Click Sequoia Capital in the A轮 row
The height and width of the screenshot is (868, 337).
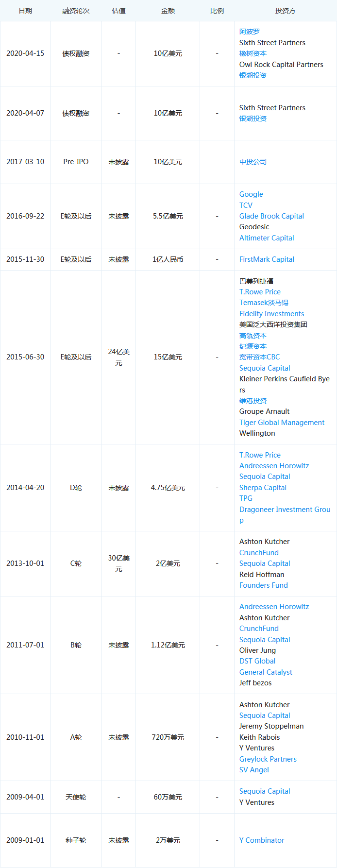(265, 715)
